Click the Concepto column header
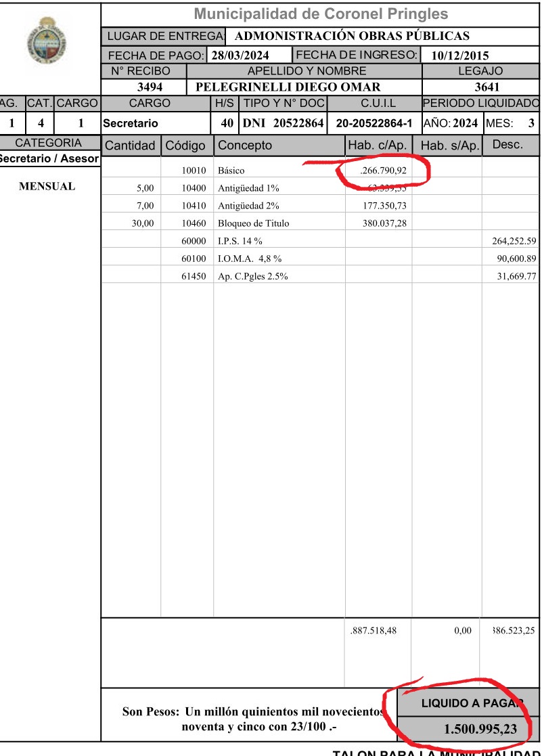This screenshot has height=756, width=542. click(245, 145)
